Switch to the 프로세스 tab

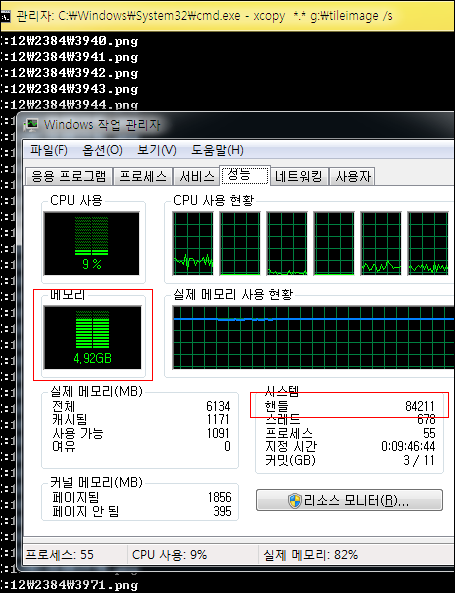click(143, 176)
